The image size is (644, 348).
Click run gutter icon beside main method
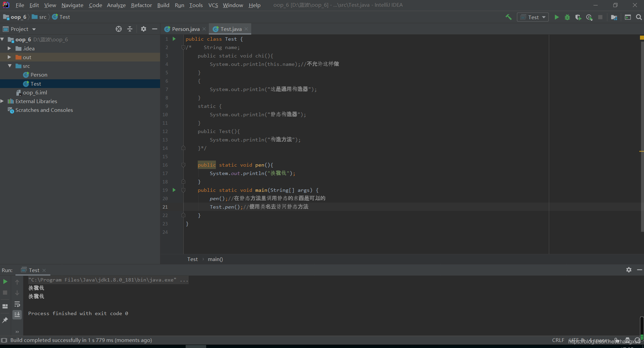tap(174, 190)
